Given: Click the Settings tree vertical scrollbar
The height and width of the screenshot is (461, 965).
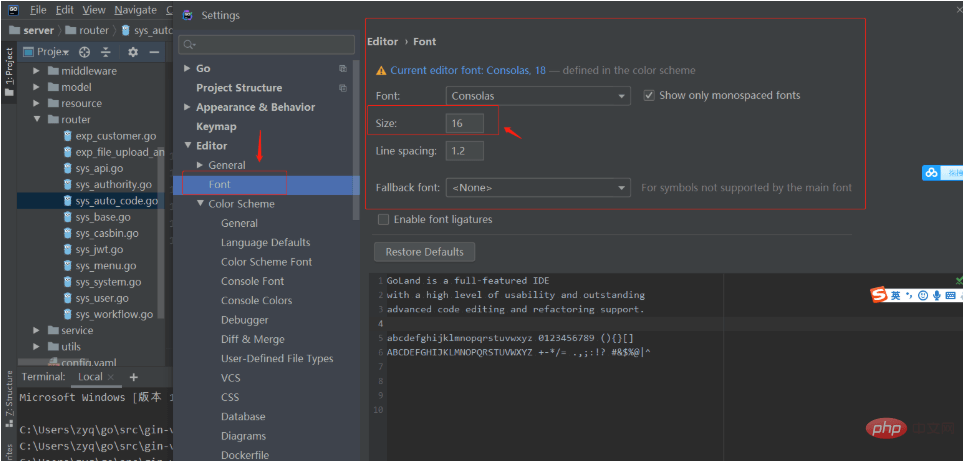Looking at the screenshot, I should 356,138.
